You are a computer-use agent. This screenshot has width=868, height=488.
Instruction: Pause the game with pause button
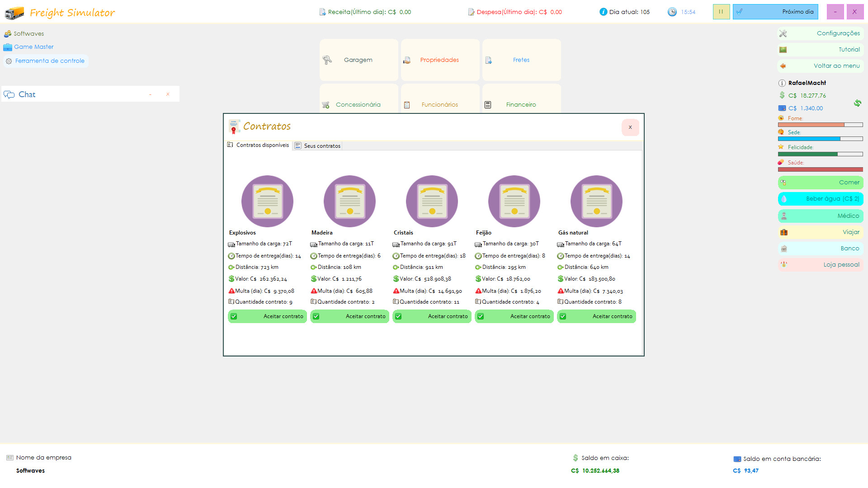[x=721, y=12]
